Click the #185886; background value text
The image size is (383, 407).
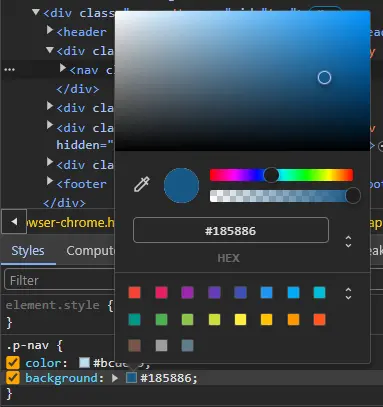(x=169, y=378)
